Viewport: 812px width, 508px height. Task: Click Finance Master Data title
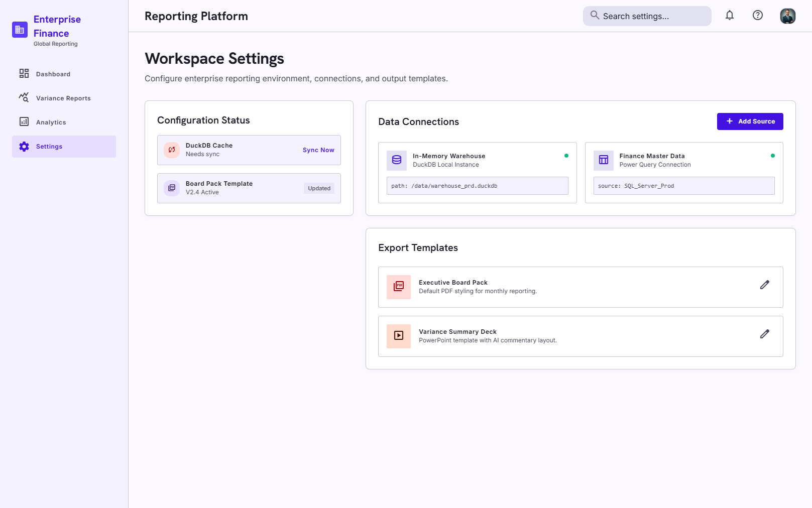pyautogui.click(x=652, y=156)
